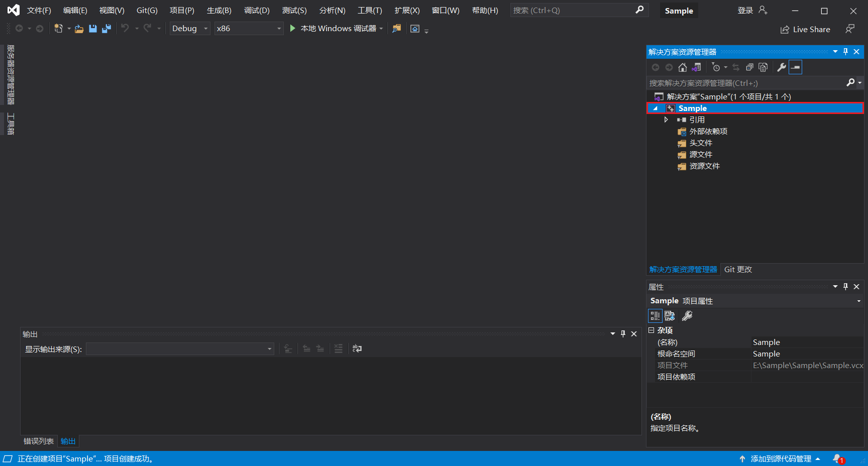Click the Find in Files toolbar icon
The height and width of the screenshot is (466, 868).
point(397,29)
